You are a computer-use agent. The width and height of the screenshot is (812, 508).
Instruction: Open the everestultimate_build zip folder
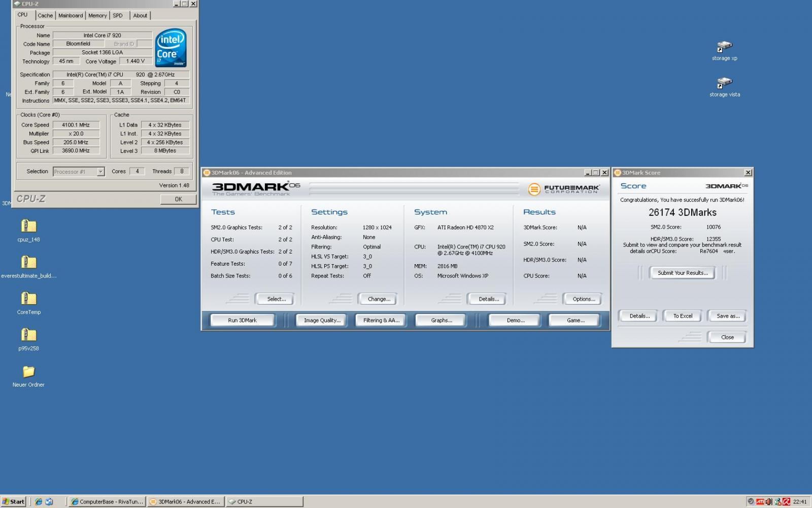click(28, 262)
